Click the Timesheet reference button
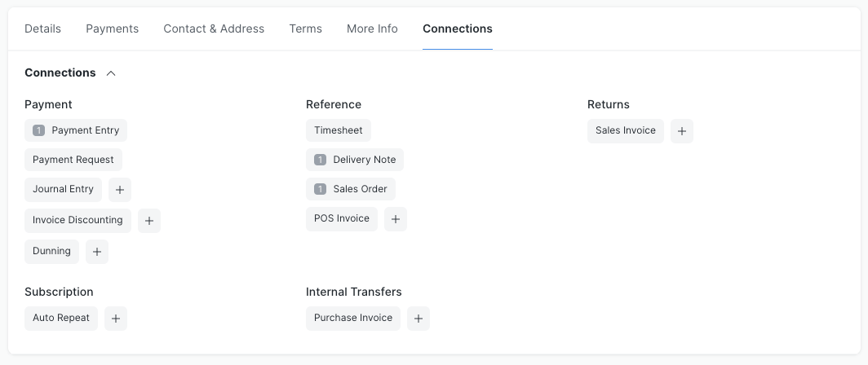868x365 pixels. 339,130
